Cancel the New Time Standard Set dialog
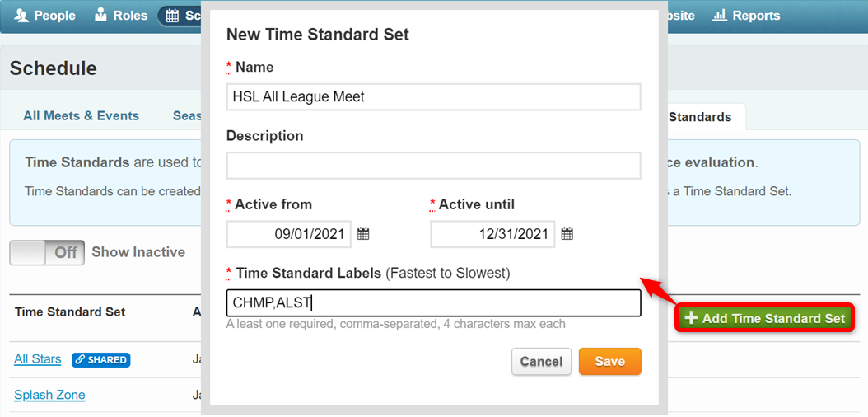 point(541,361)
